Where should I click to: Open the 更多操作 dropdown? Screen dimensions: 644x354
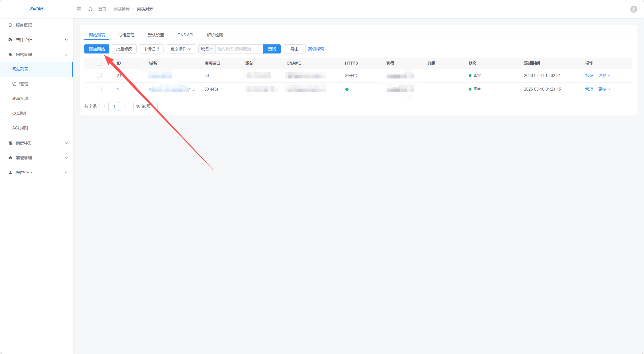pos(181,49)
